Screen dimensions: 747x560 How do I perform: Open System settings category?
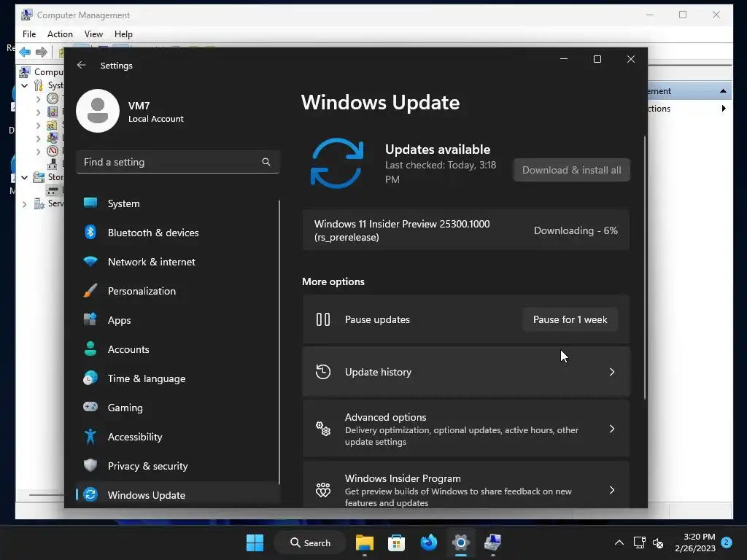click(x=177, y=203)
